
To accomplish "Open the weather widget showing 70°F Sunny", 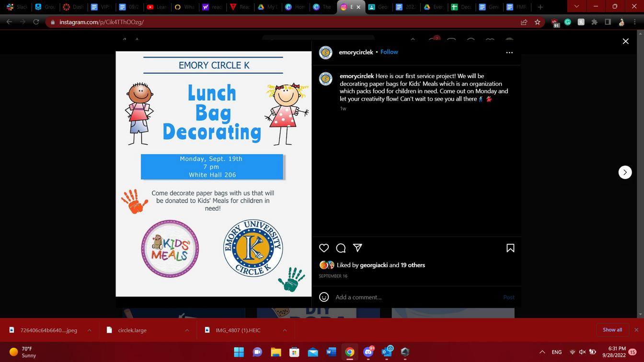I will coord(23,352).
